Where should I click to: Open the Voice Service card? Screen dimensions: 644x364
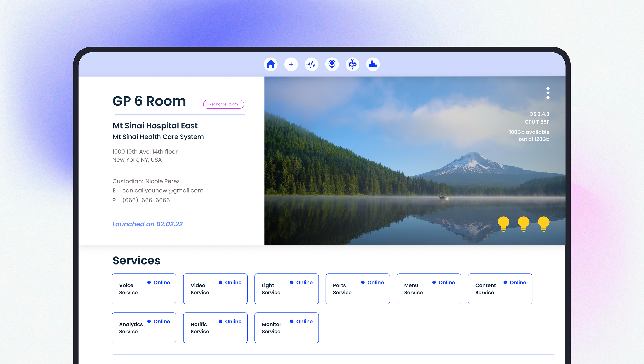pyautogui.click(x=144, y=289)
